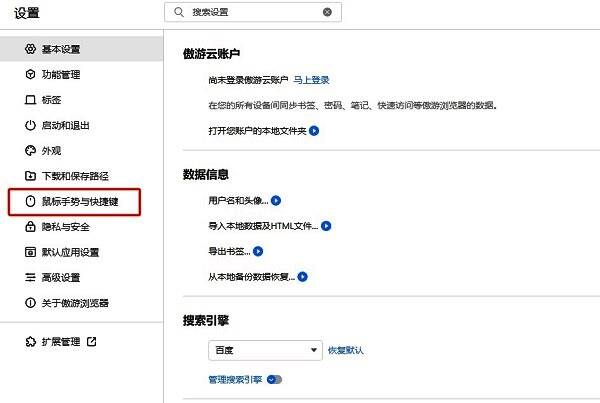Click the 马上登录 link
600x403 pixels.
pyautogui.click(x=311, y=80)
